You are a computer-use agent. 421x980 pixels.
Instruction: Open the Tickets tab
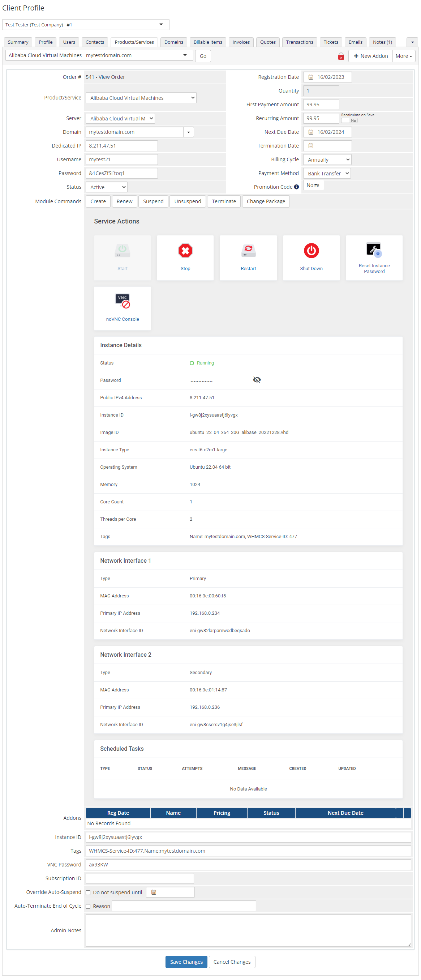pos(331,42)
